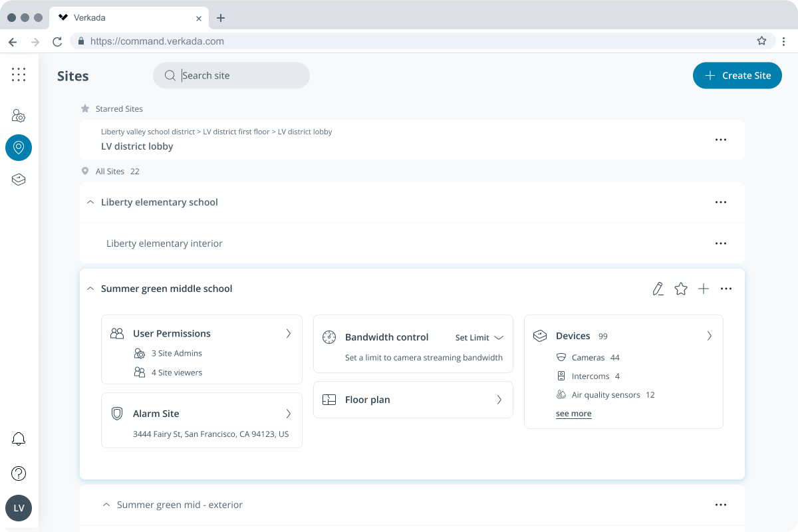798x532 pixels.
Task: Click the Starred Sites star icon
Action: pos(85,108)
